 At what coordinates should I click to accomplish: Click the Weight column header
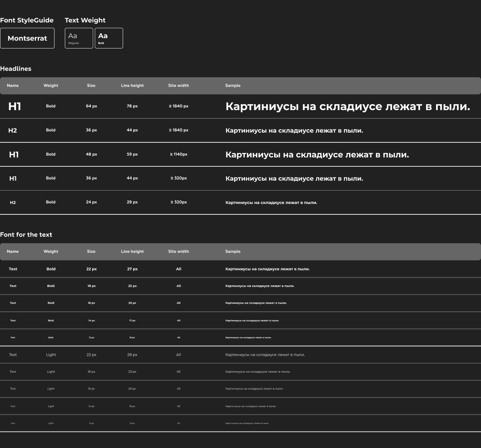51,85
